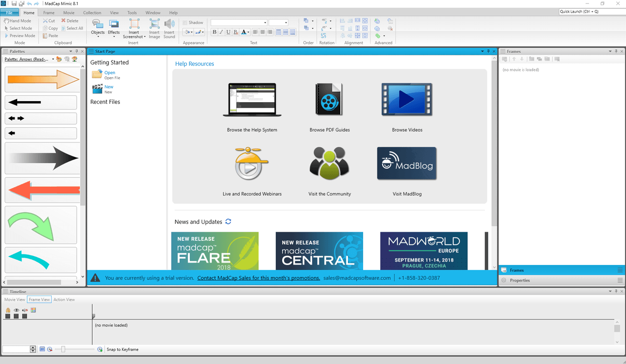Select Hand Mode tool
Viewport: 626px width, 364px height.
pos(17,21)
